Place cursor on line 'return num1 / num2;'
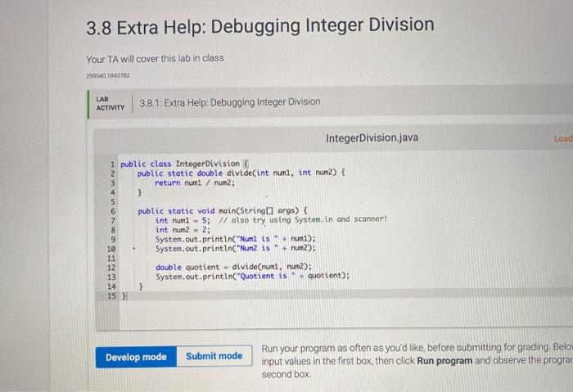 [x=195, y=182]
